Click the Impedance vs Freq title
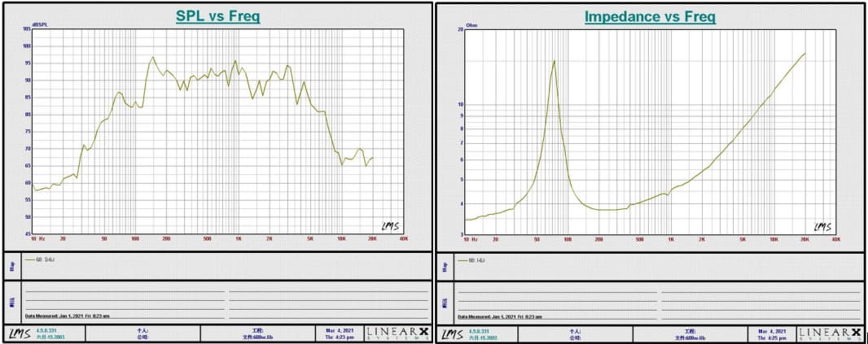The height and width of the screenshot is (344, 868). click(x=649, y=16)
